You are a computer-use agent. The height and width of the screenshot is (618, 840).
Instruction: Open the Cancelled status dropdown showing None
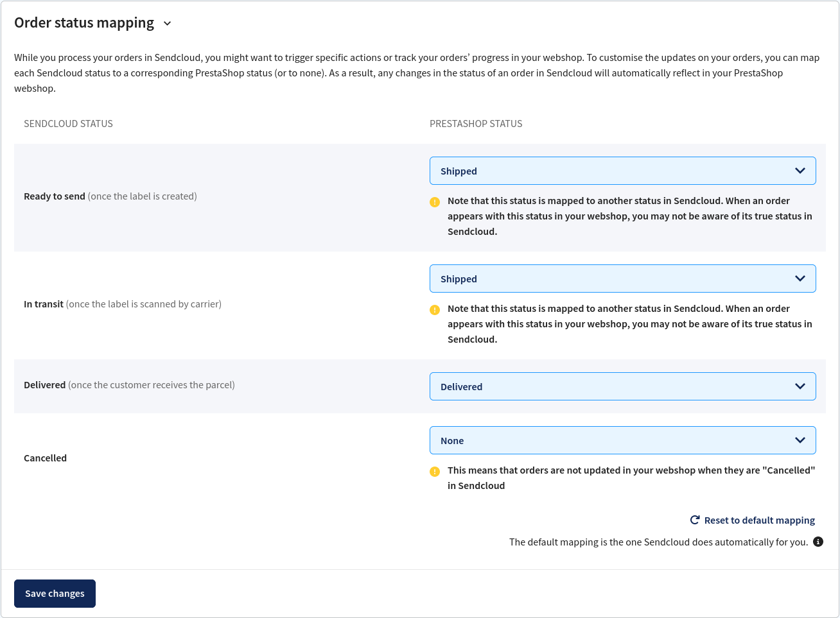[622, 440]
